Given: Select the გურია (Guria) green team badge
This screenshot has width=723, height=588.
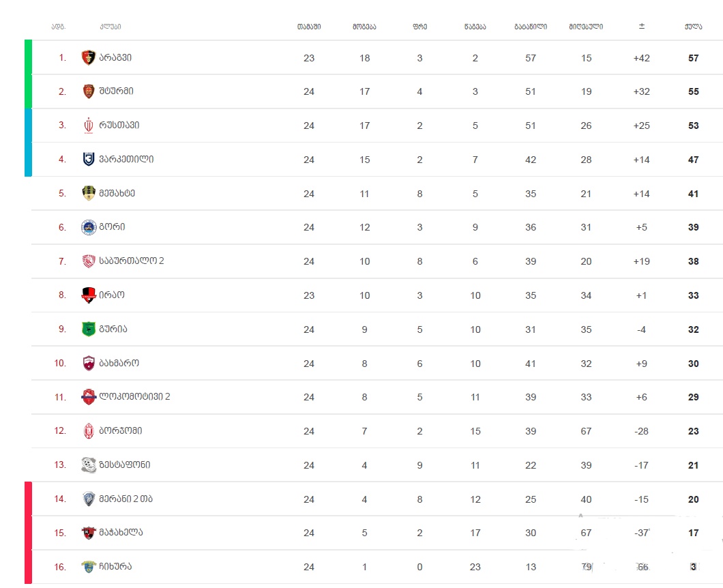Looking at the screenshot, I should tap(88, 329).
